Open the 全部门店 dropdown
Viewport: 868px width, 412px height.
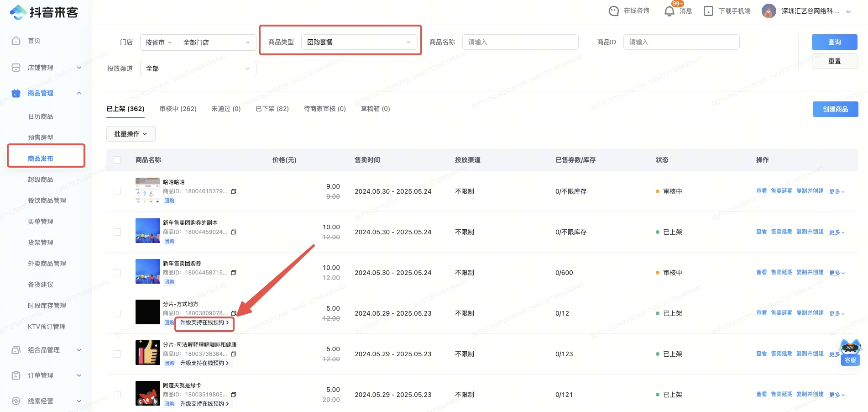217,42
